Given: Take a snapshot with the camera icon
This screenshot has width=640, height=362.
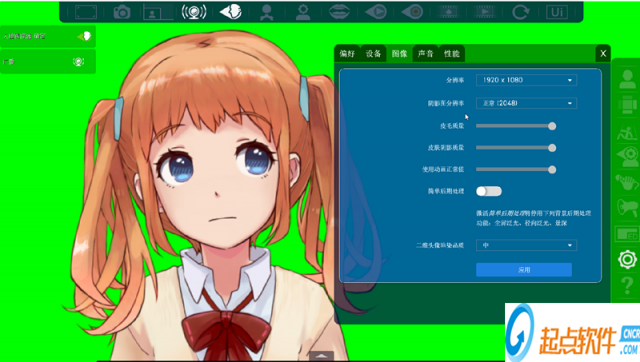Looking at the screenshot, I should pyautogui.click(x=122, y=12).
